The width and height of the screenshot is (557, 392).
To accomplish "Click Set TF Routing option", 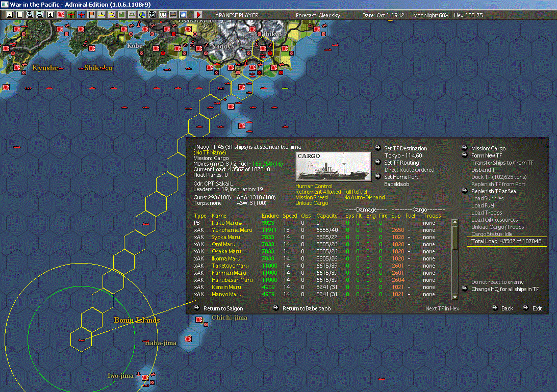I will click(x=401, y=163).
